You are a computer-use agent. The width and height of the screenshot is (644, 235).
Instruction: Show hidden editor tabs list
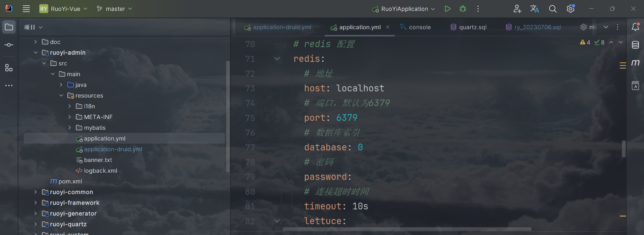click(x=606, y=27)
